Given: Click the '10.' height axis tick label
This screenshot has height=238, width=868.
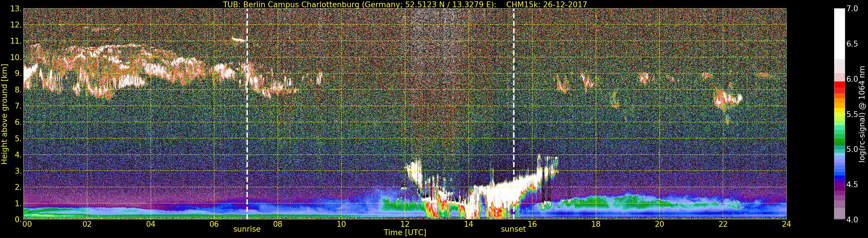Looking at the screenshot, I should [x=16, y=57].
